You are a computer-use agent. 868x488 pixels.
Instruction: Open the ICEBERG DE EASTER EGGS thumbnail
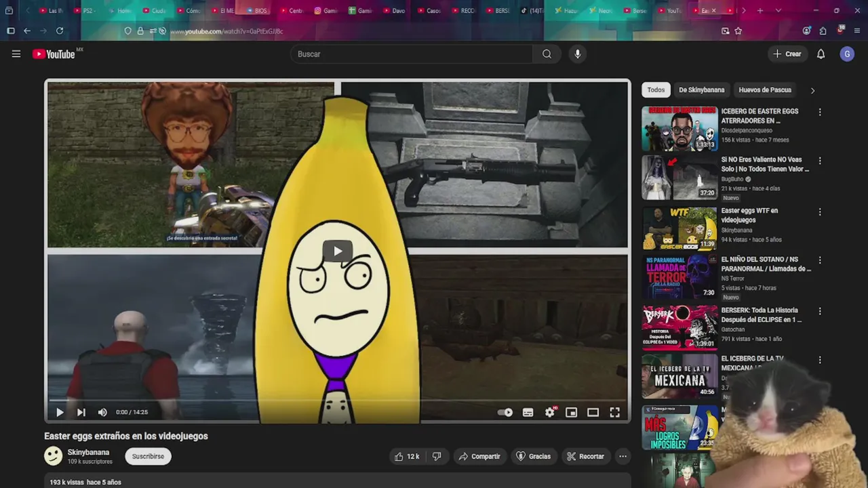[679, 128]
